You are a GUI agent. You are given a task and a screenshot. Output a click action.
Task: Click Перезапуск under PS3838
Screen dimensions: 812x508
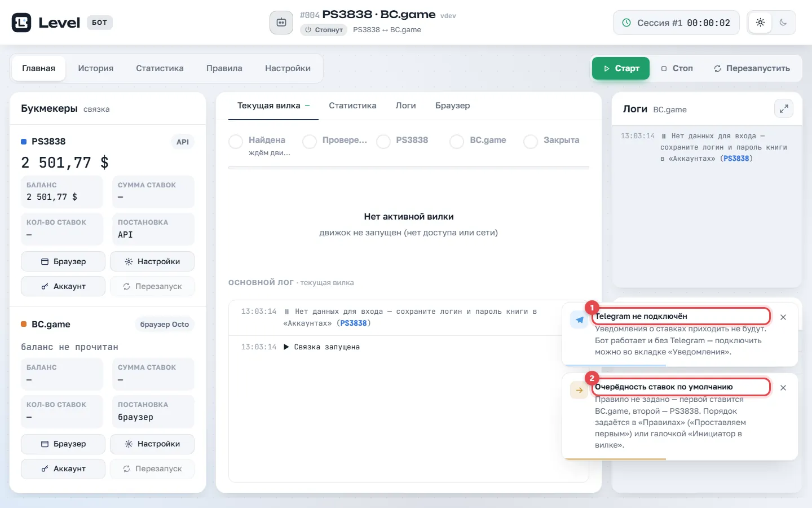[152, 286]
